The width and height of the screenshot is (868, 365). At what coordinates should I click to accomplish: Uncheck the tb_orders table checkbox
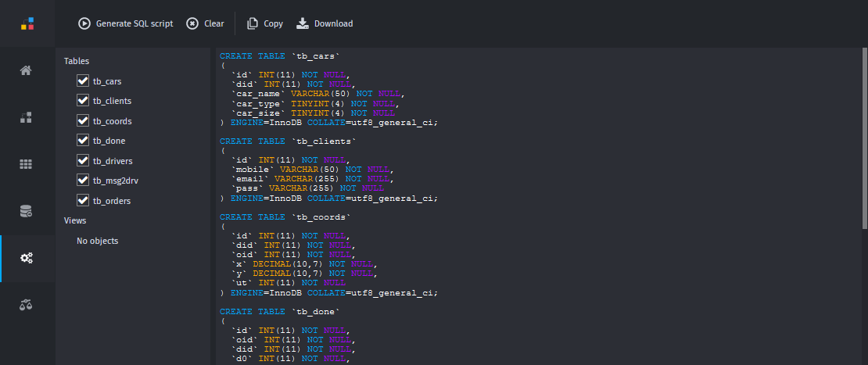coord(83,199)
